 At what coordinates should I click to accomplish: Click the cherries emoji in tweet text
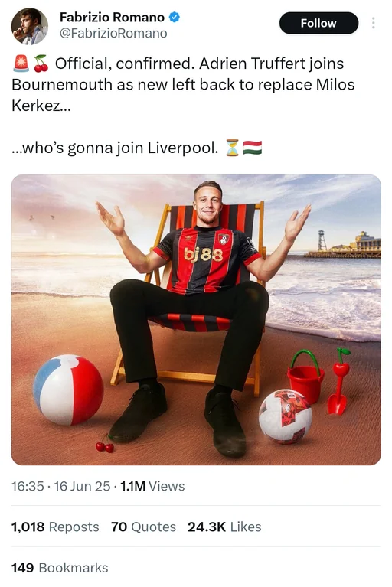pos(41,64)
